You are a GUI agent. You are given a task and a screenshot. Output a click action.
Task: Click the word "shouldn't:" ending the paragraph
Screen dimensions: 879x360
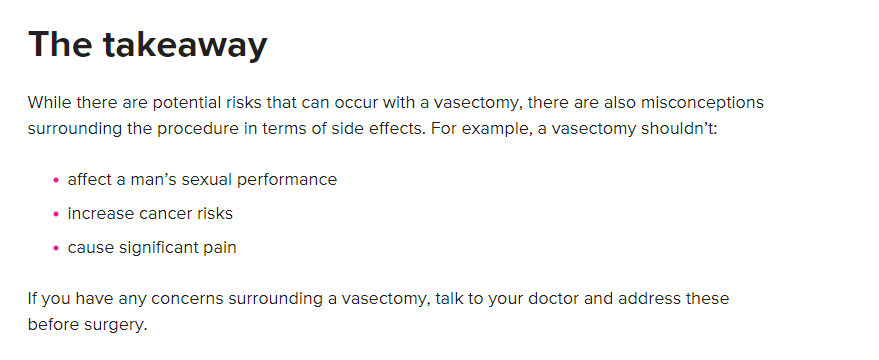[x=679, y=129]
